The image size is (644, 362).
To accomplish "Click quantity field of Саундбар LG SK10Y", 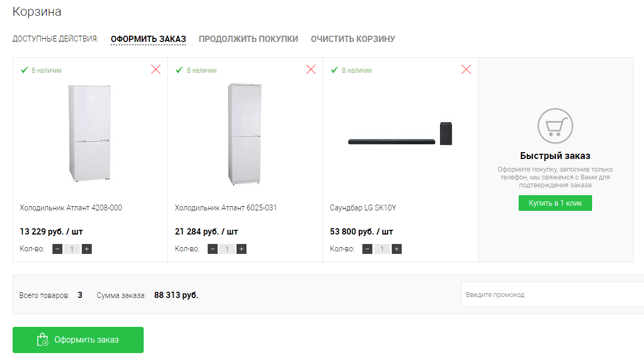I will point(382,249).
